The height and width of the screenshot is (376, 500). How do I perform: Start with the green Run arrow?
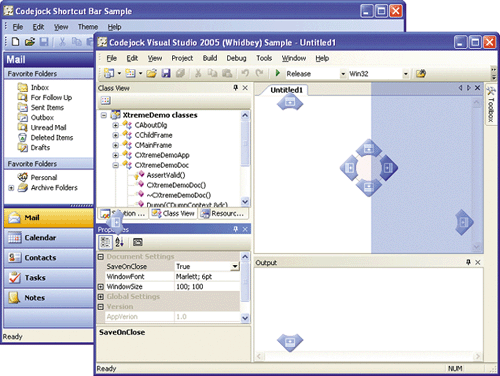277,73
